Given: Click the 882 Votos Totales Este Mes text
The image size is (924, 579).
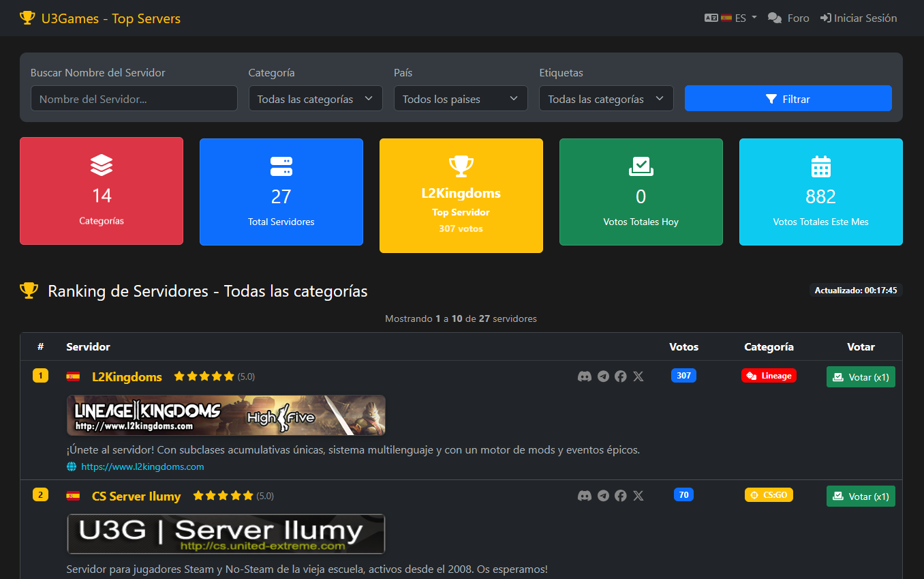Looking at the screenshot, I should click(x=821, y=207).
